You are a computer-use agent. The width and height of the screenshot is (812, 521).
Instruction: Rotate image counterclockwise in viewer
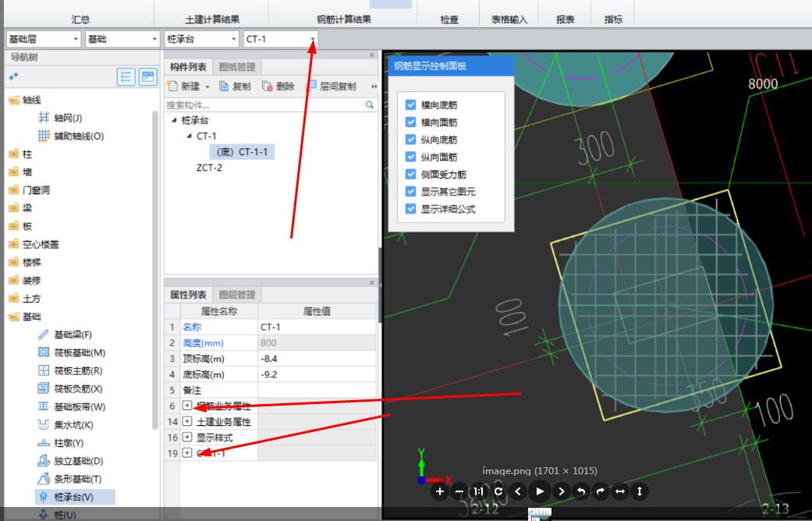tap(580, 491)
